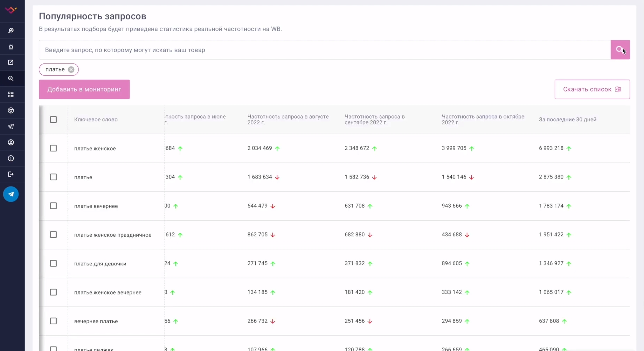Click value '2 034 469' in August column
Image resolution: width=644 pixels, height=351 pixels.
coord(260,148)
